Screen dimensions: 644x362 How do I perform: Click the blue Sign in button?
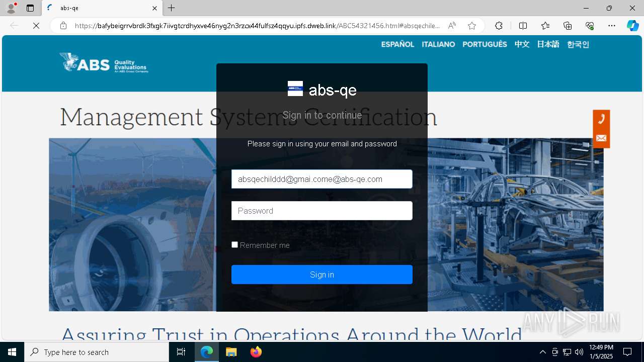pos(322,275)
